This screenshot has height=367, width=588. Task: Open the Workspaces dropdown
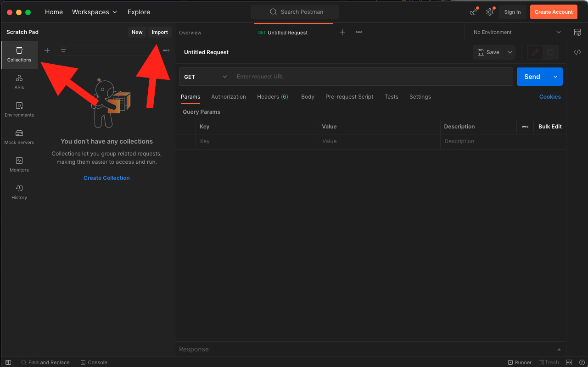click(95, 12)
